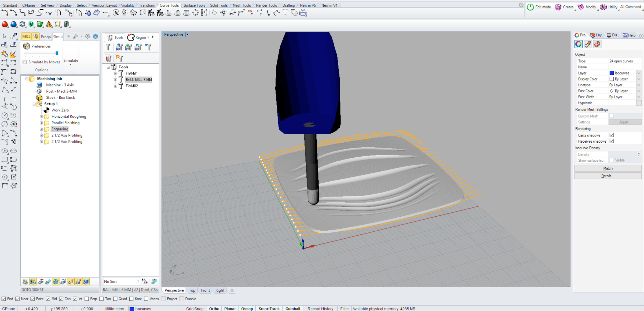
Task: Switch to the Top viewport tab
Action: click(x=192, y=290)
